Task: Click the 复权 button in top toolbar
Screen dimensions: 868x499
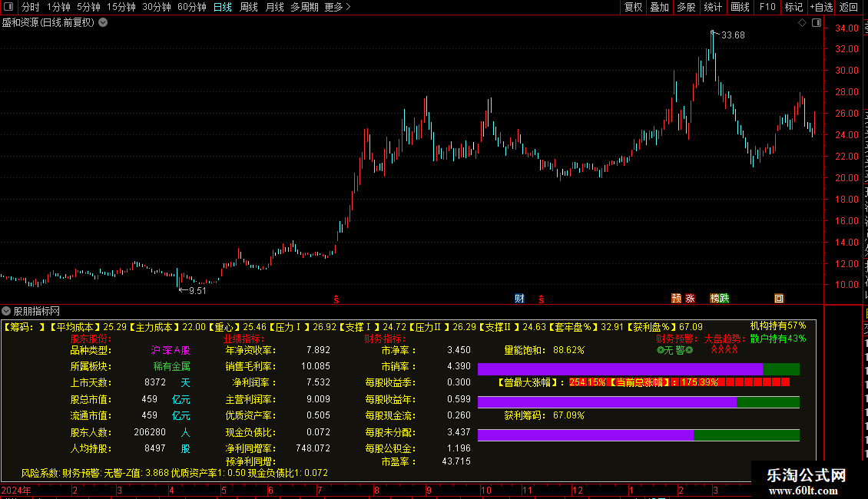Action: point(633,7)
